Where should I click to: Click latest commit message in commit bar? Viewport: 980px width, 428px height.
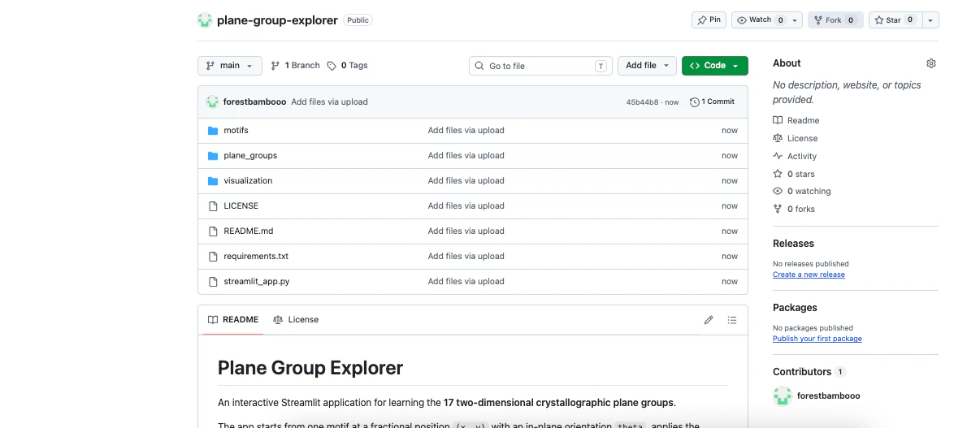(329, 102)
